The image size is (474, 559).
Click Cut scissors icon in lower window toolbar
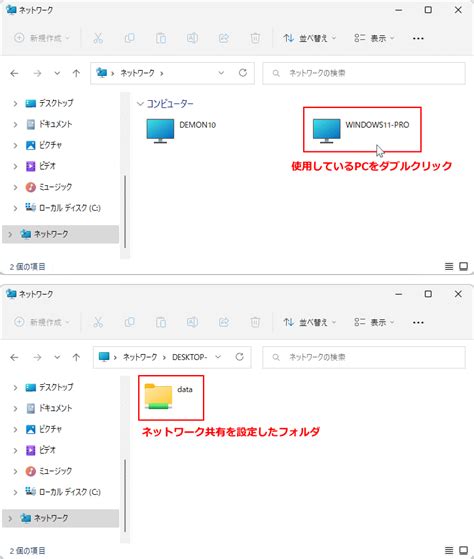98,322
